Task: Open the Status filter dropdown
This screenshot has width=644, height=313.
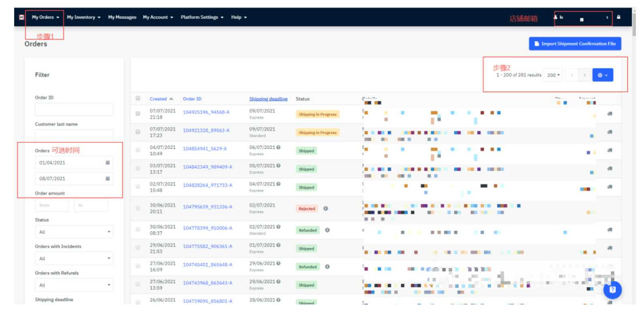Action: tap(74, 232)
